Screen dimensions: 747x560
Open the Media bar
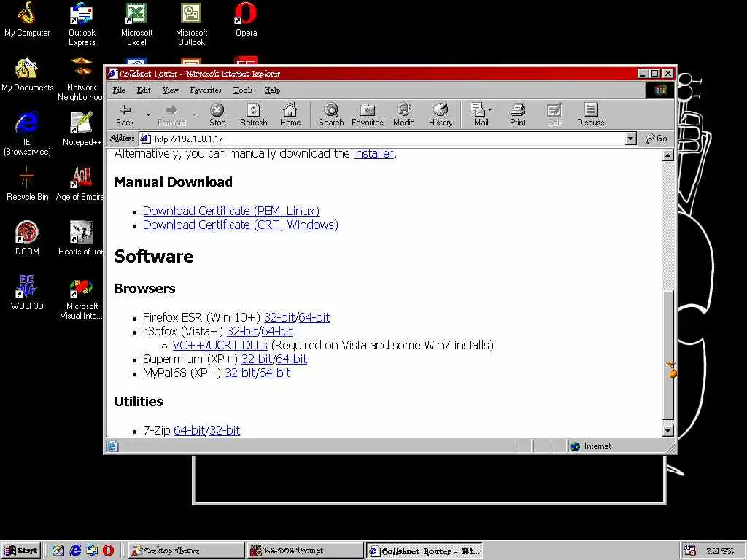(404, 114)
